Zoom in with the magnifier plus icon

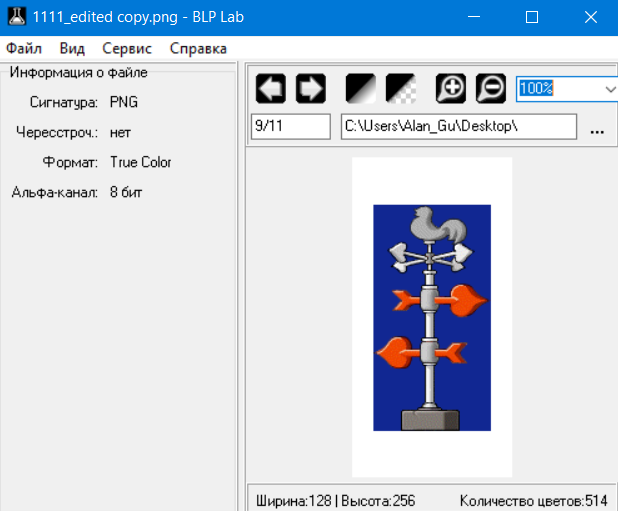[x=451, y=89]
